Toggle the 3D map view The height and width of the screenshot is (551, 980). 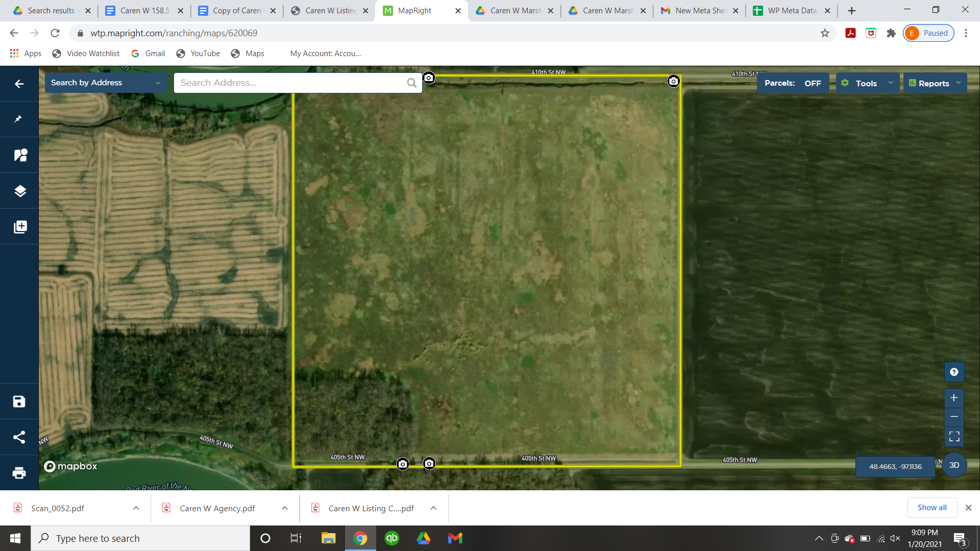click(x=954, y=465)
